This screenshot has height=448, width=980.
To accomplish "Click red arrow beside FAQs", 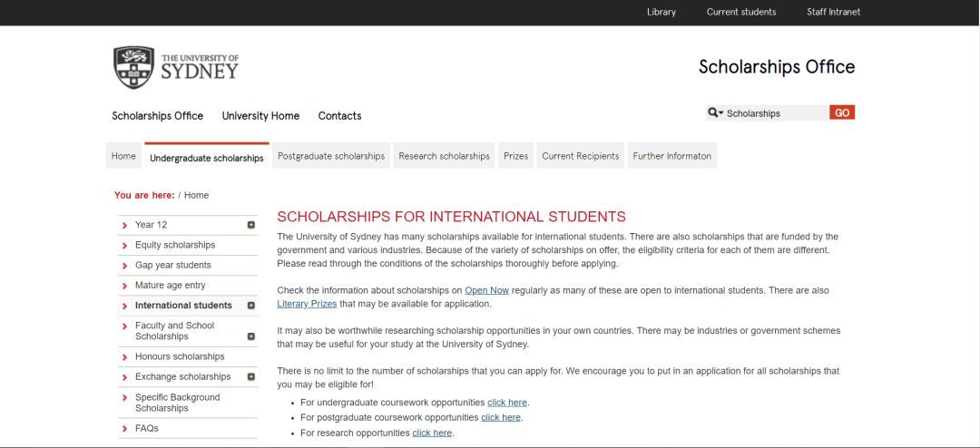I will pyautogui.click(x=125, y=429).
